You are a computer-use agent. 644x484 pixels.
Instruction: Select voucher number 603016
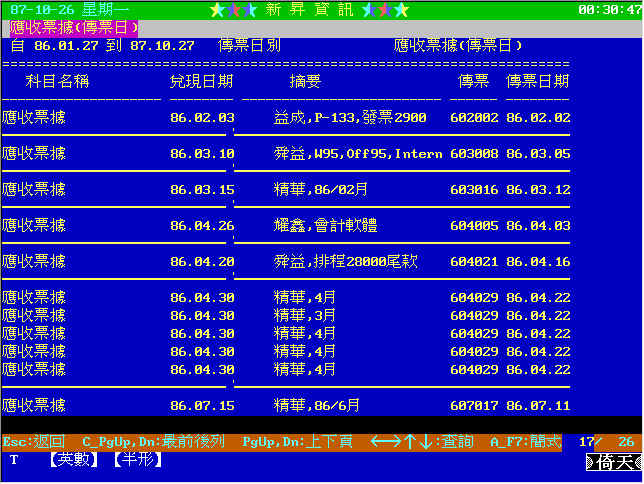[474, 190]
